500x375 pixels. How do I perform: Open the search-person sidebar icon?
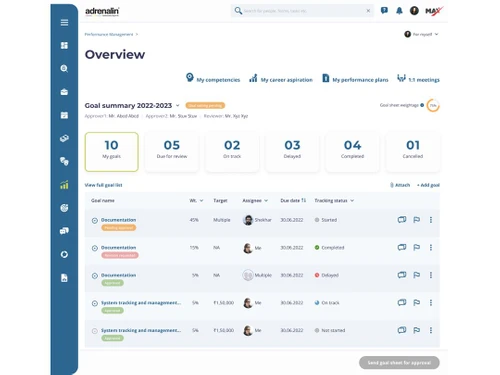(x=64, y=69)
